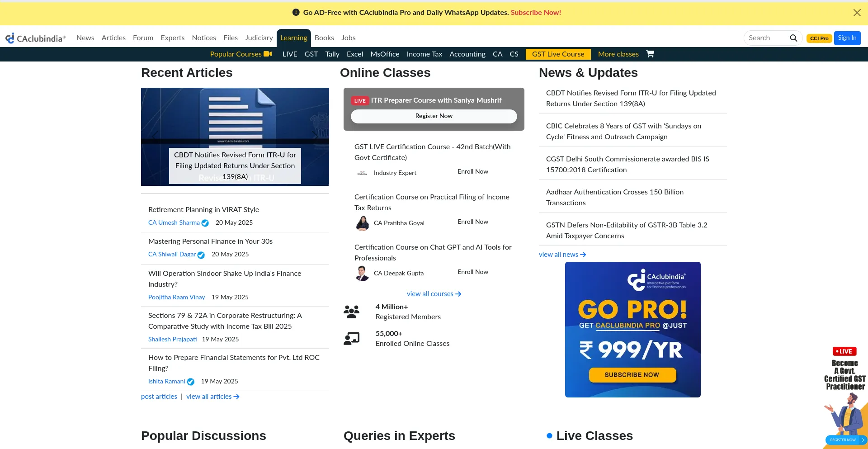Screen dimensions: 868x449
Task: Select Income Tax courses
Action: (425, 54)
